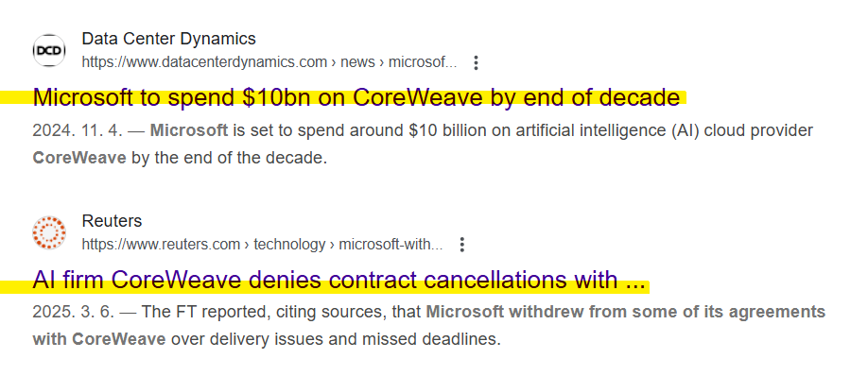
Task: Click the 'news' breadcrumb segment
Action: [x=357, y=62]
